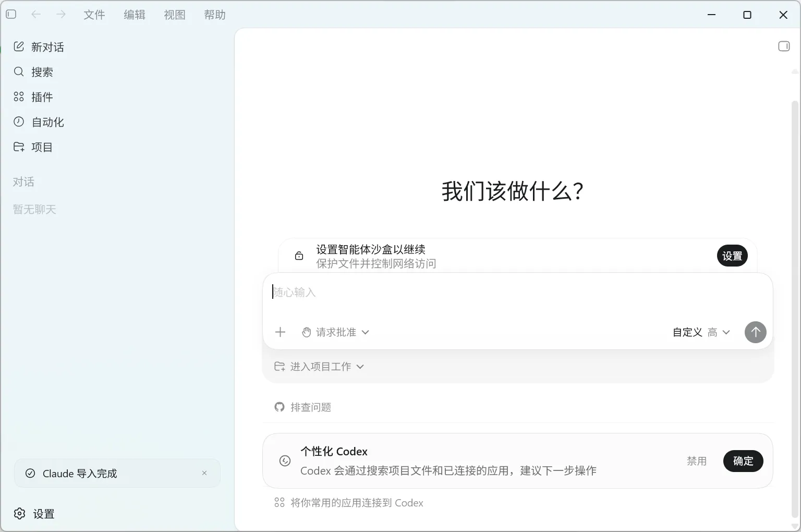Screen dimensions: 801x532
Task: Expand the 进入项目工作 dropdown
Action: click(x=319, y=367)
